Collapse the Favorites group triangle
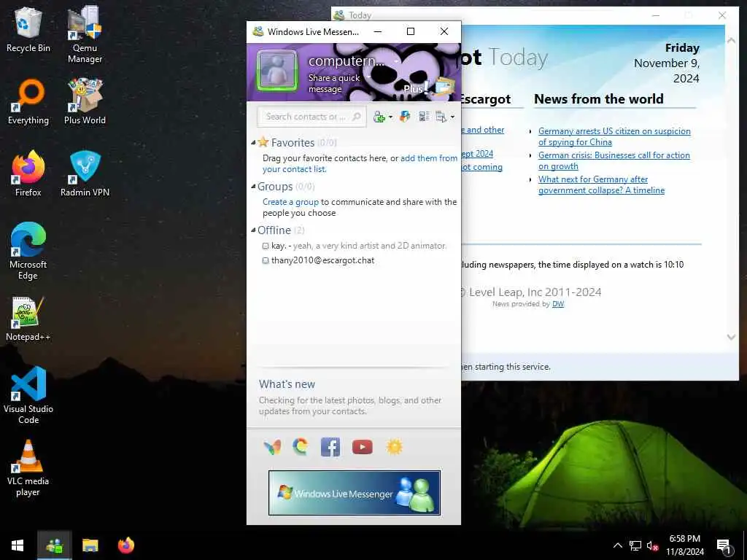Image resolution: width=747 pixels, height=560 pixels. coord(253,142)
